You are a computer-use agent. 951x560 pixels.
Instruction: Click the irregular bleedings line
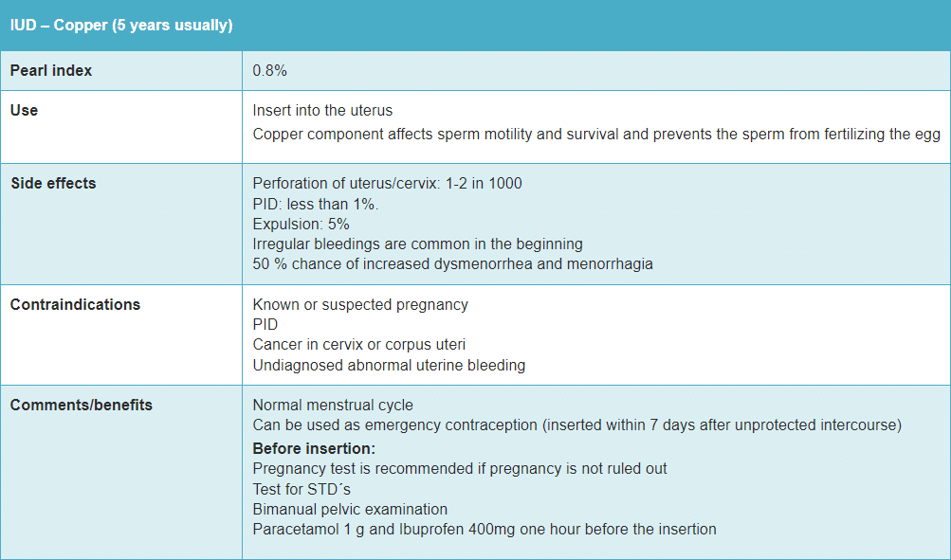(x=417, y=244)
